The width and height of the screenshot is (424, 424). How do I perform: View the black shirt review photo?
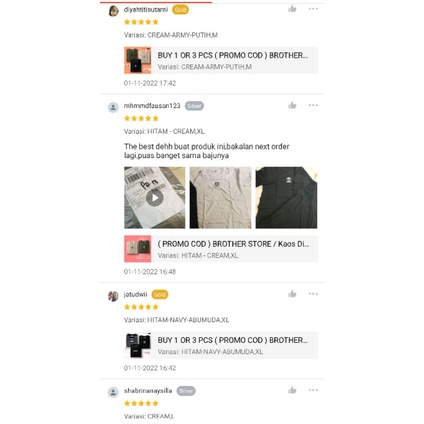[286, 198]
